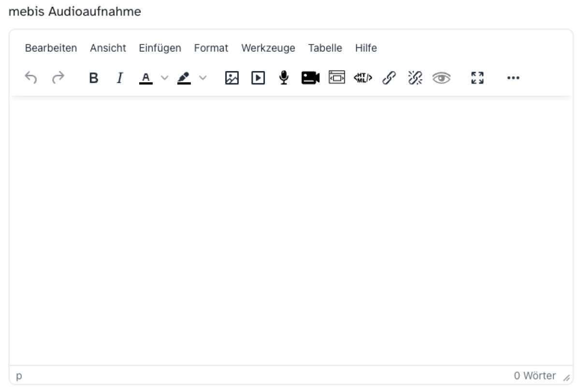Insert an image using the image icon
The image size is (580, 392).
coord(232,78)
